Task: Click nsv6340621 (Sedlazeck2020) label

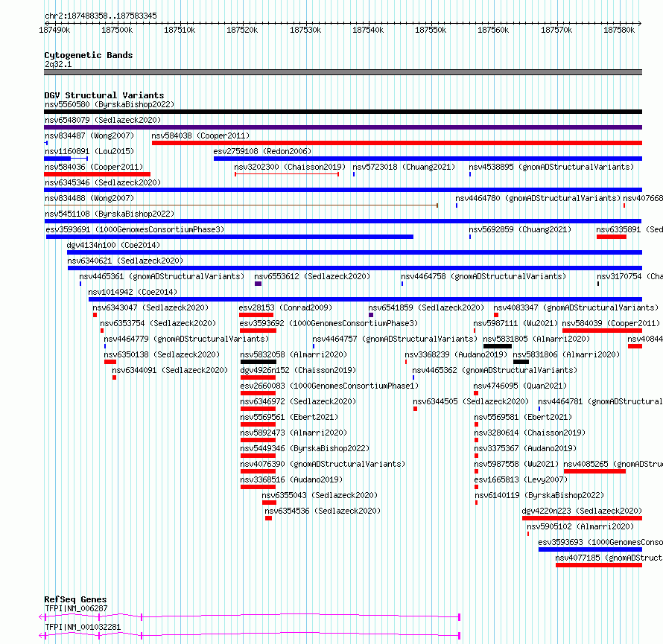Action: point(125,261)
